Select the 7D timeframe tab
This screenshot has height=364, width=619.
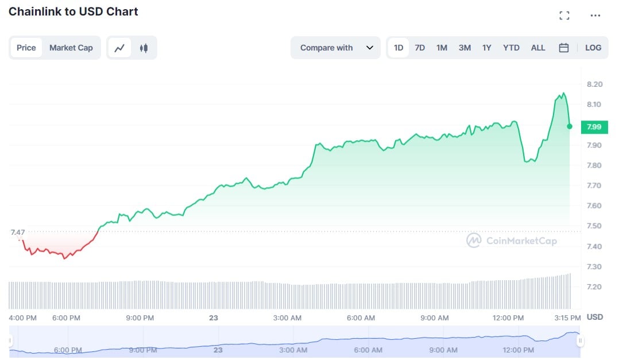(x=420, y=48)
